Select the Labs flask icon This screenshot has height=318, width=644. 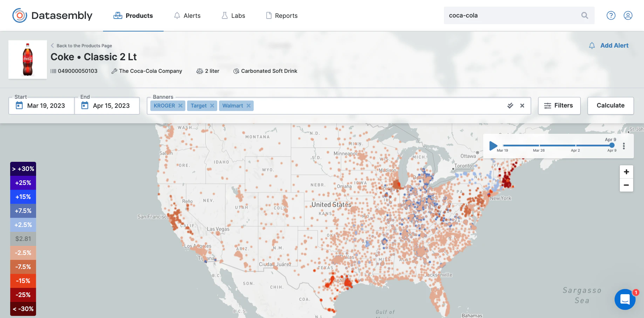[224, 15]
